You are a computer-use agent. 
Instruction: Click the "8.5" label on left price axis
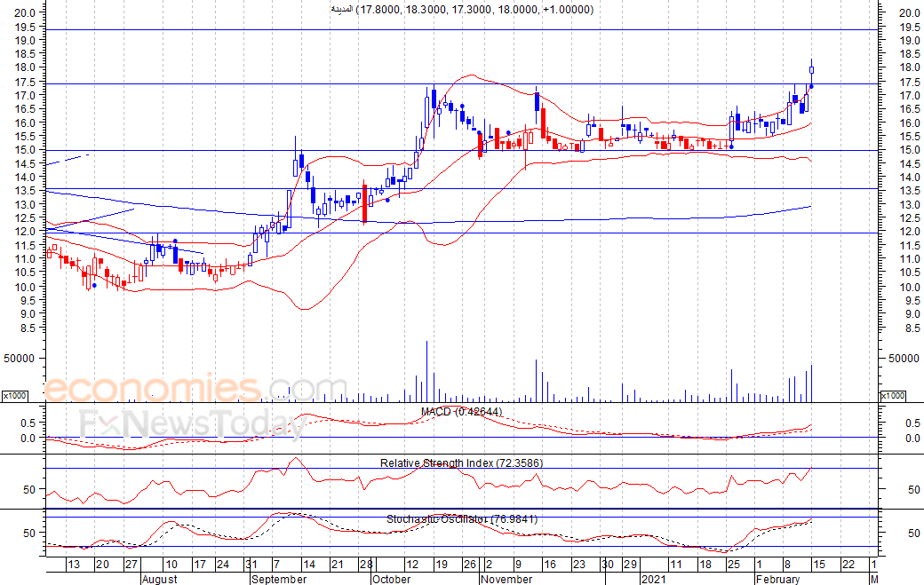coord(28,328)
